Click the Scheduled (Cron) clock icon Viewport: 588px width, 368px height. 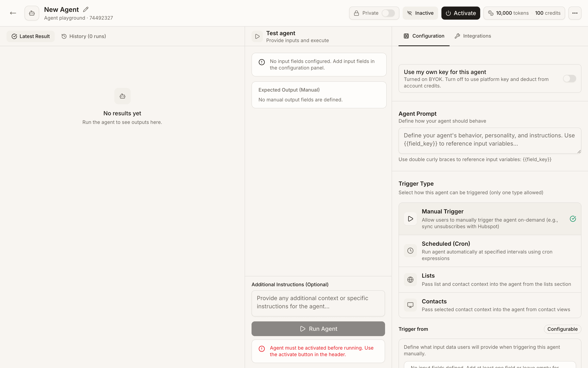410,251
